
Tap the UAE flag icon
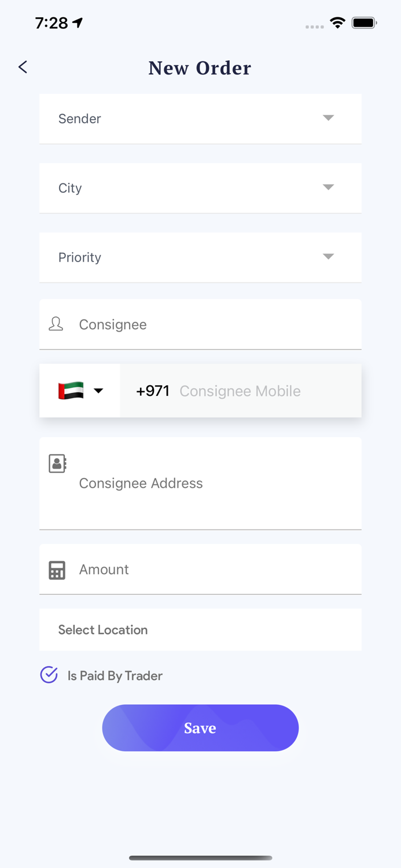pyautogui.click(x=71, y=391)
